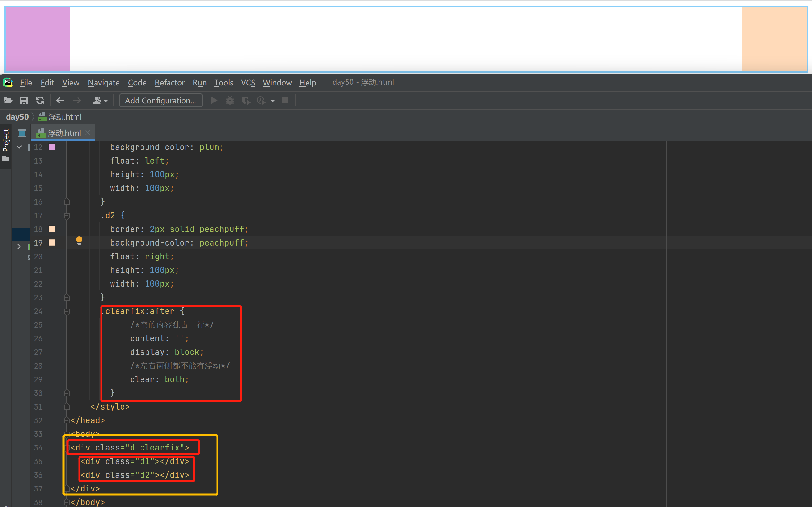
Task: Expand the collapsed project tree chevron
Action: [x=19, y=247]
